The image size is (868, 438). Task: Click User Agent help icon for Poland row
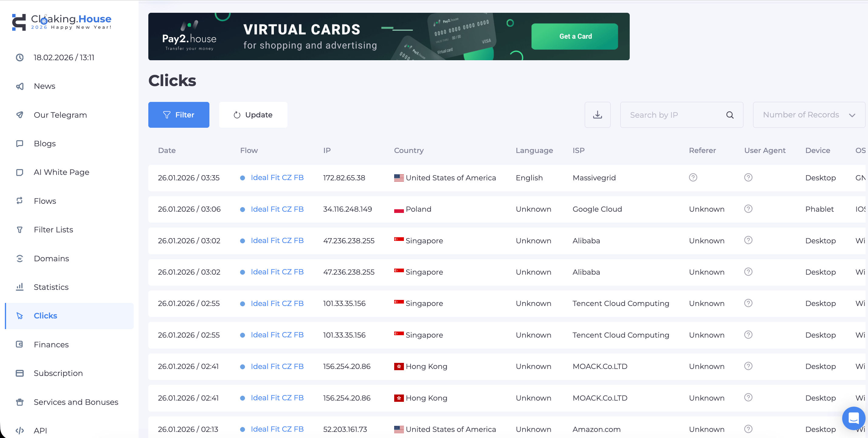(x=748, y=209)
